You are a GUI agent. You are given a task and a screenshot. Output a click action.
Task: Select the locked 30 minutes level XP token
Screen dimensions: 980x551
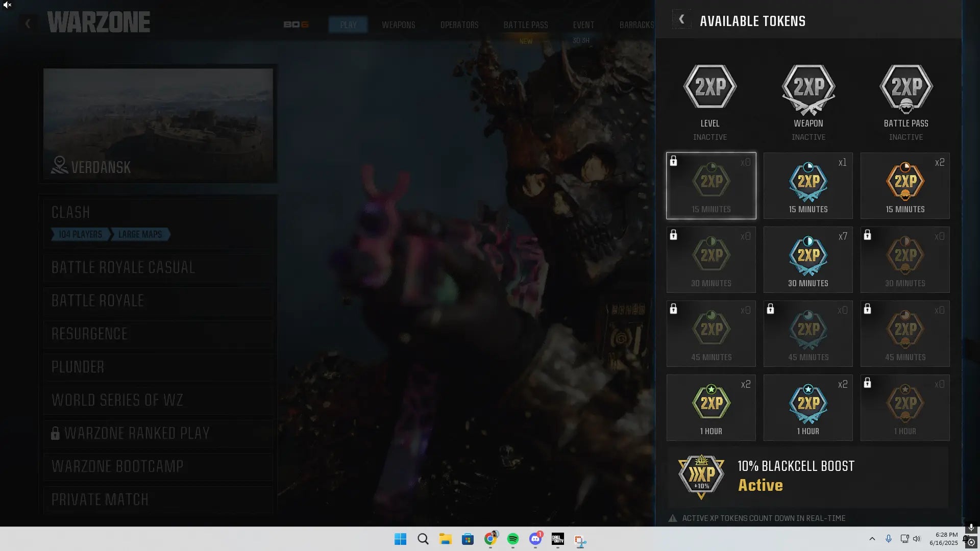711,260
